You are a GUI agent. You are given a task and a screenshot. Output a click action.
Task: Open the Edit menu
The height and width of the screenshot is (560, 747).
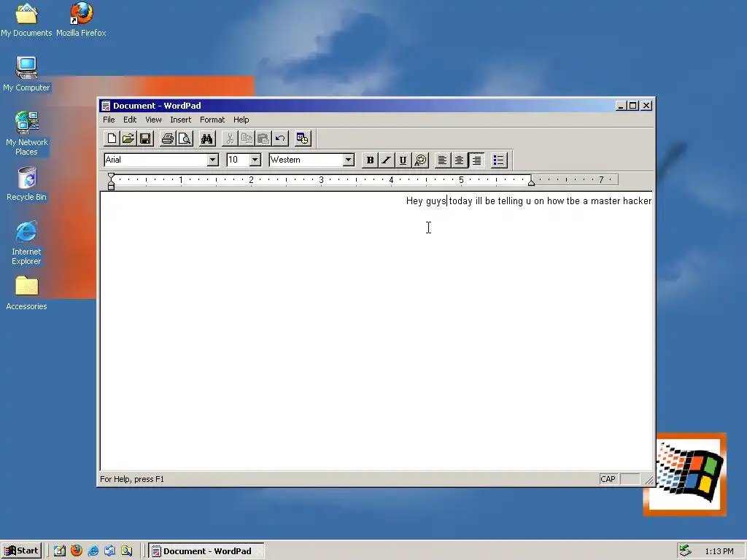pyautogui.click(x=130, y=120)
